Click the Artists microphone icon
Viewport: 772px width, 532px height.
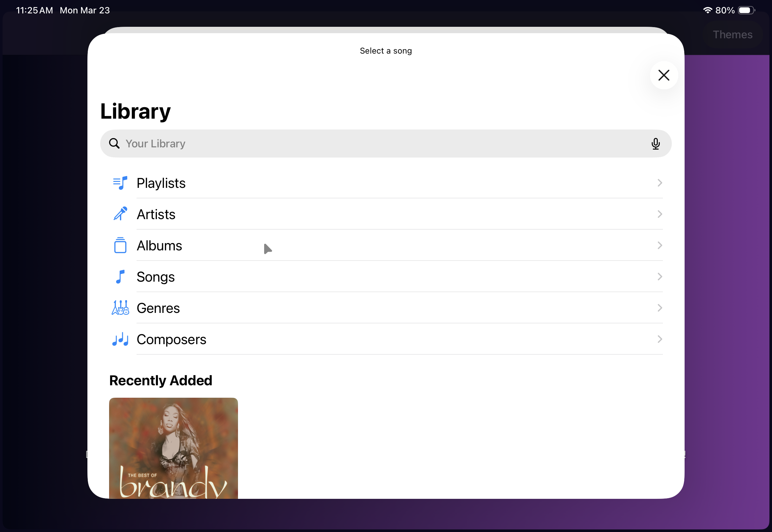coord(120,214)
